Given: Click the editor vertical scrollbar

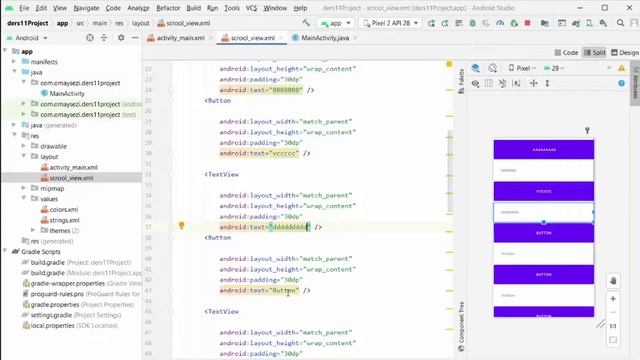Looking at the screenshot, I should coord(450,171).
